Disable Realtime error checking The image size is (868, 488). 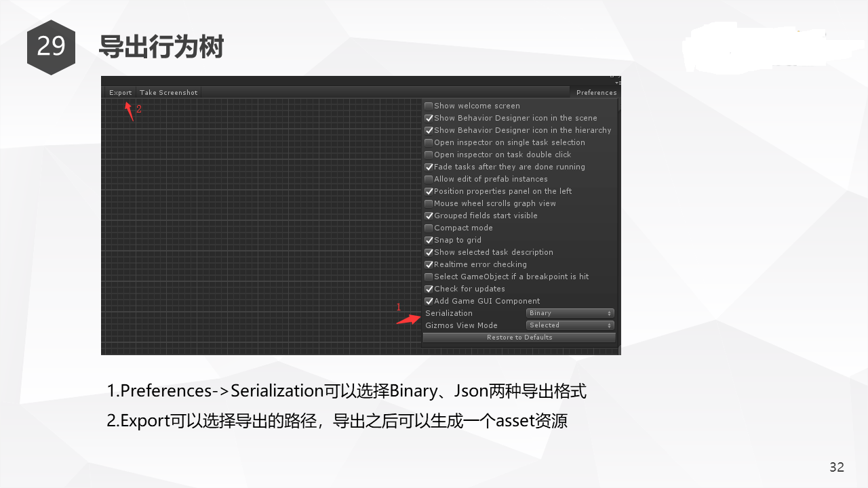coord(428,264)
